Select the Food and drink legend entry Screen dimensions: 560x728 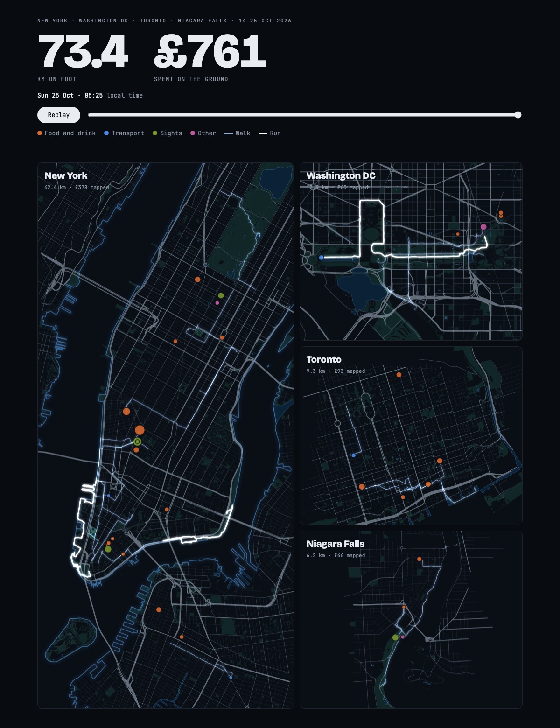click(x=67, y=133)
